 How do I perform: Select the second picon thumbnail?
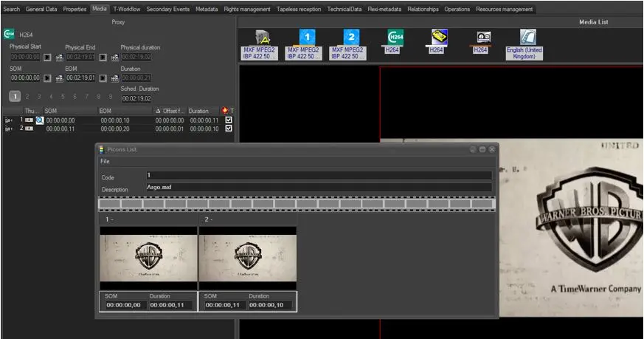pyautogui.click(x=247, y=258)
